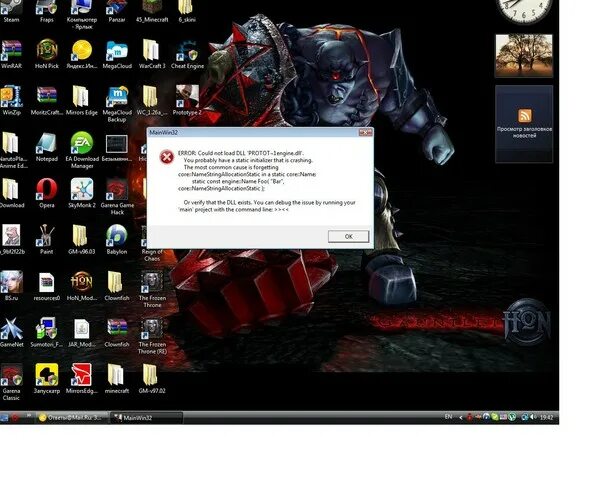This screenshot has width=600, height=480.
Task: Launch the Opera browser shortcut
Action: point(47,194)
